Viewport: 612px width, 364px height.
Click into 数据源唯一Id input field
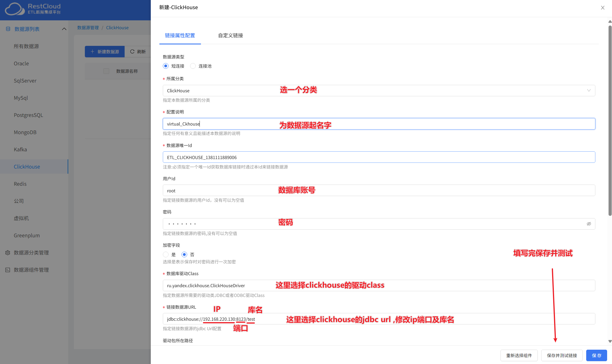pyautogui.click(x=379, y=157)
